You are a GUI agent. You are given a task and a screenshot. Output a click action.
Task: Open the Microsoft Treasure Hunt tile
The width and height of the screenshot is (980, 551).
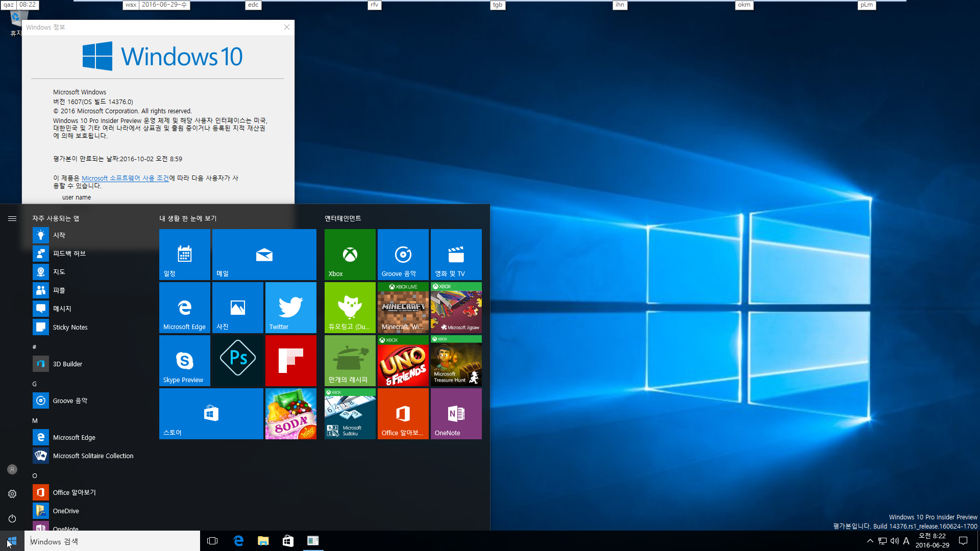456,361
